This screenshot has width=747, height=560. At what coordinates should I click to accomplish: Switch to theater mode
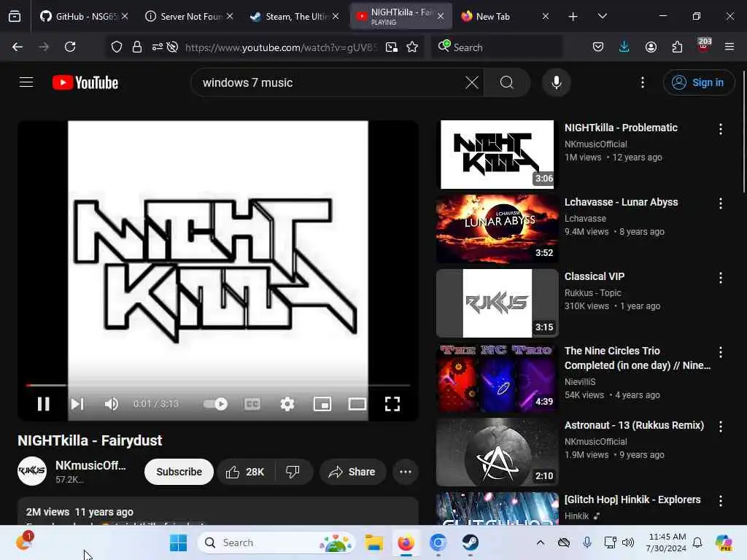coord(357,404)
